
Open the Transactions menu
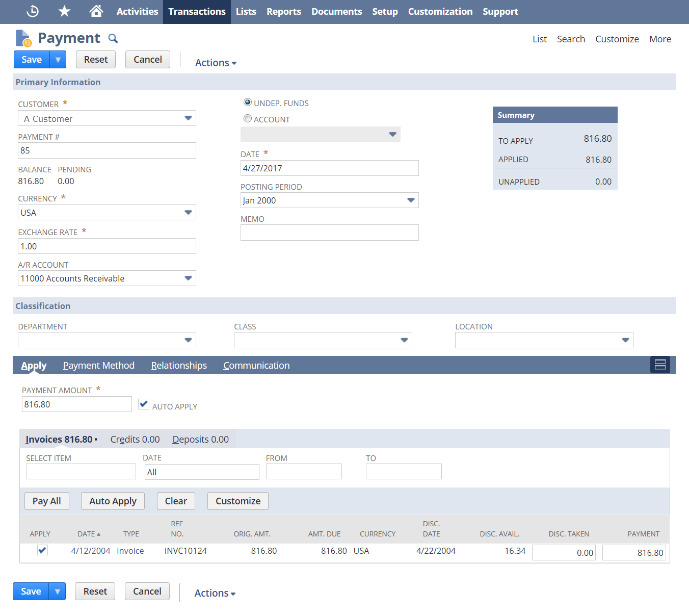pos(197,11)
